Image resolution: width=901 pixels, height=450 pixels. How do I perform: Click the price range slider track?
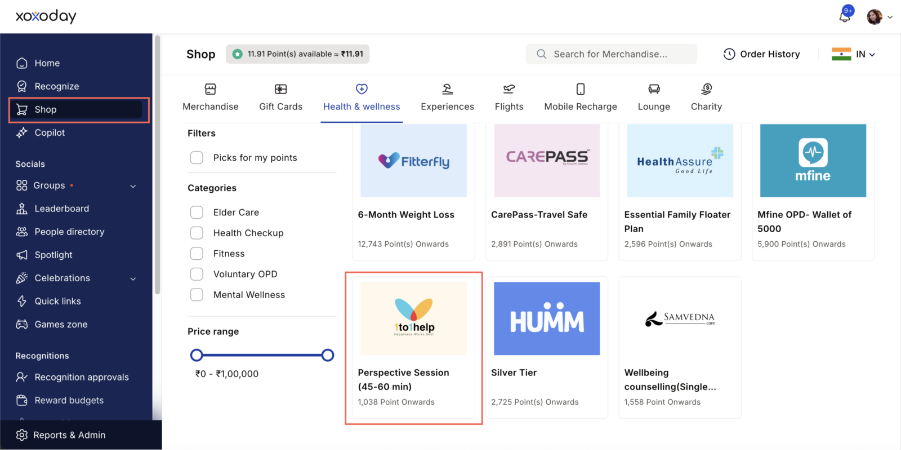click(262, 355)
